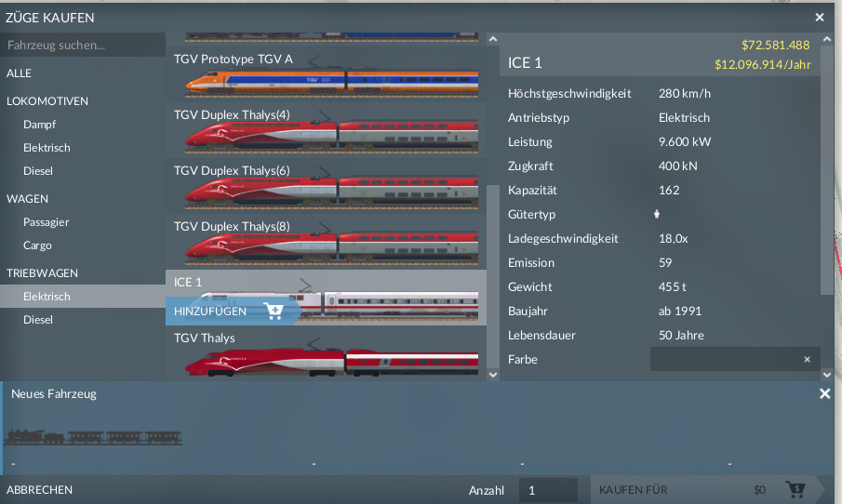Click the yearly cost $12.096.914/Jahr
This screenshot has height=504, width=842.
click(763, 65)
